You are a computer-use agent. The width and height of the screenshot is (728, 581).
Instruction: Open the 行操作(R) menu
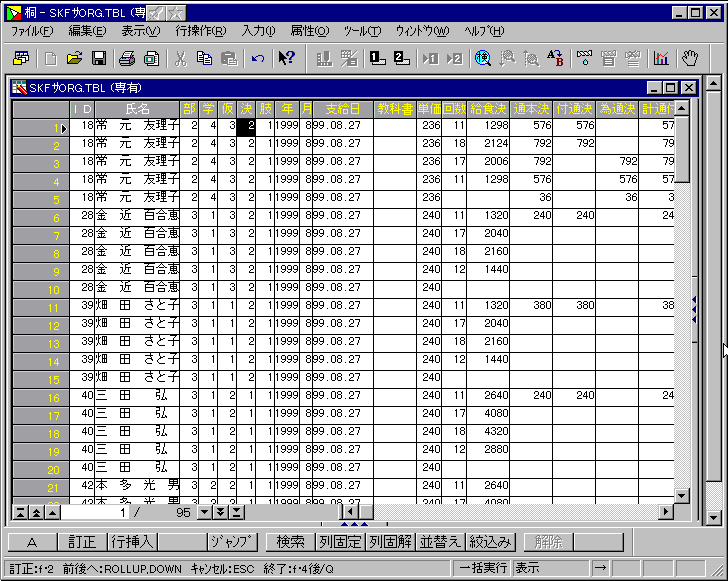click(200, 31)
